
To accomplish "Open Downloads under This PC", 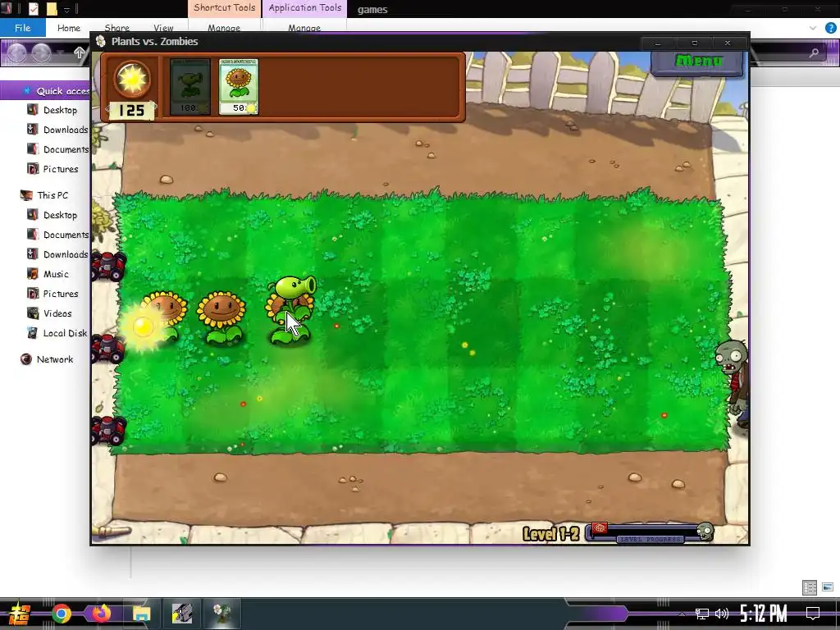I will click(66, 254).
